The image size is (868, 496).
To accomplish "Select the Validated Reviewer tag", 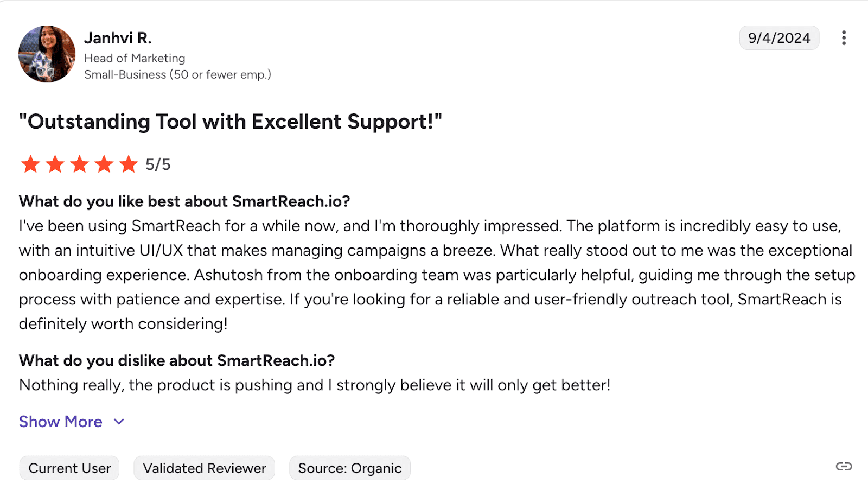I will pyautogui.click(x=205, y=468).
